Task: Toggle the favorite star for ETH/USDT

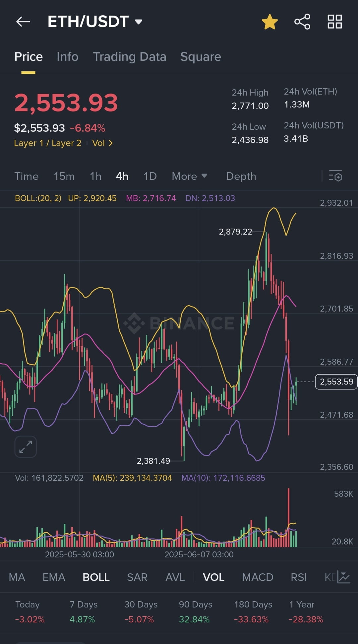Action: [x=270, y=22]
